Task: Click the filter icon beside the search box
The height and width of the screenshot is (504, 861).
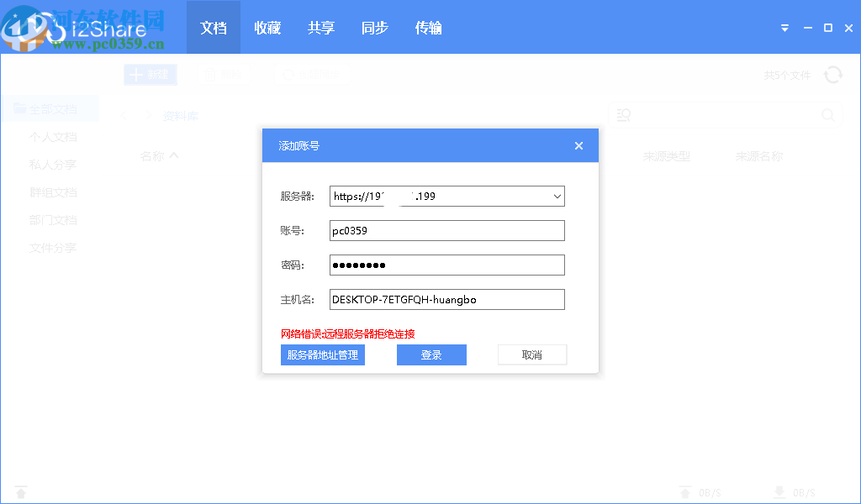Action: tap(623, 115)
